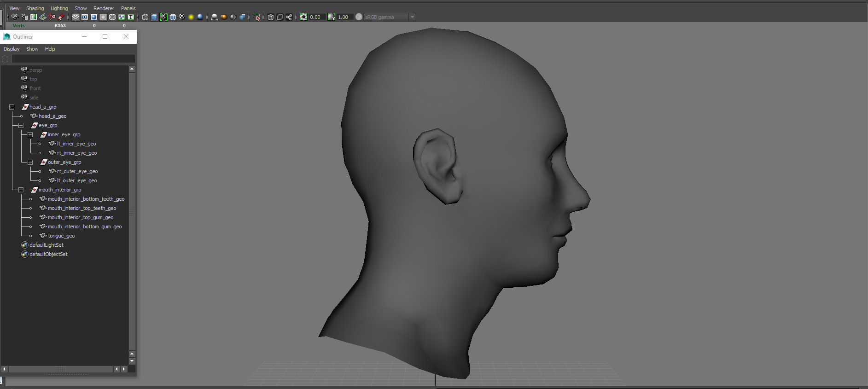This screenshot has height=389, width=868.
Task: Toggle the Gate Mask display
Action: click(x=103, y=17)
